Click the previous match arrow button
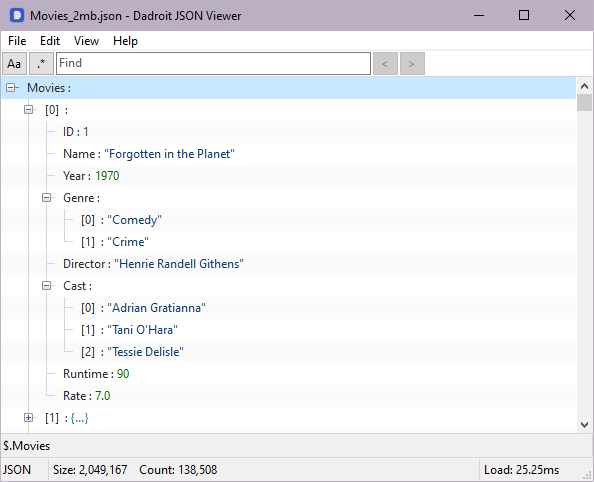The width and height of the screenshot is (594, 482). click(x=385, y=64)
